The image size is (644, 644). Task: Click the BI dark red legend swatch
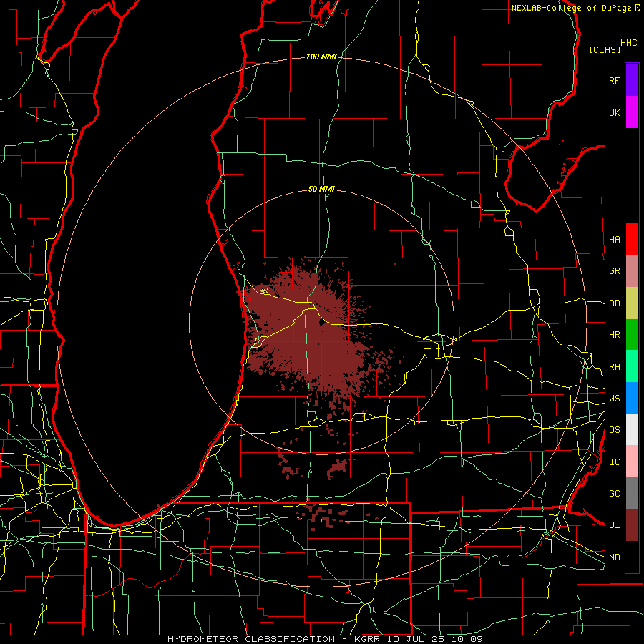632,525
